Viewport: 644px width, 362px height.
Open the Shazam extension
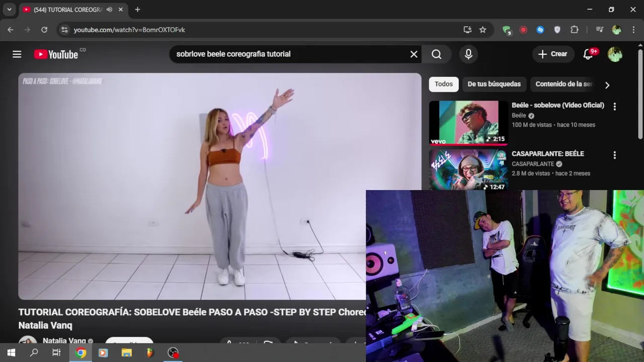(x=540, y=30)
